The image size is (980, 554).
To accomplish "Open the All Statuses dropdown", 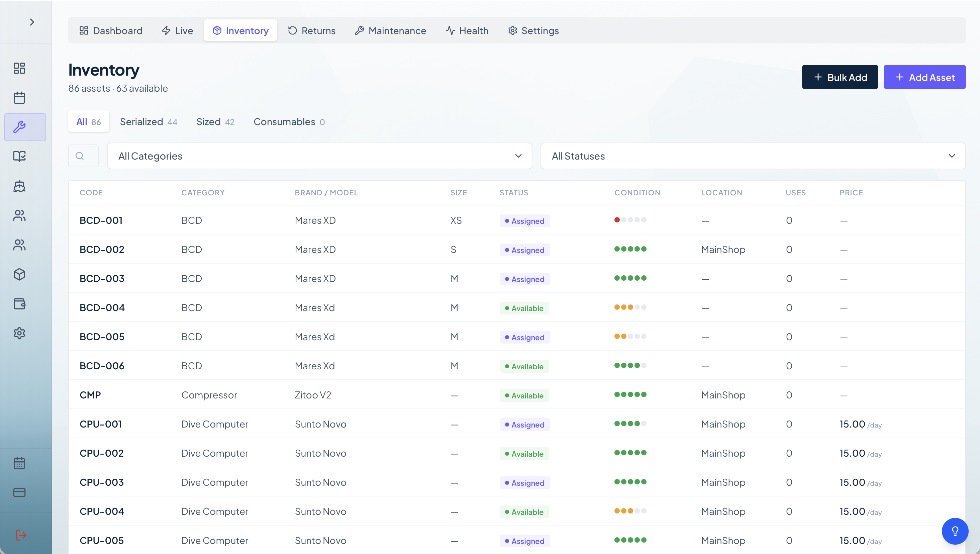I will pos(753,156).
